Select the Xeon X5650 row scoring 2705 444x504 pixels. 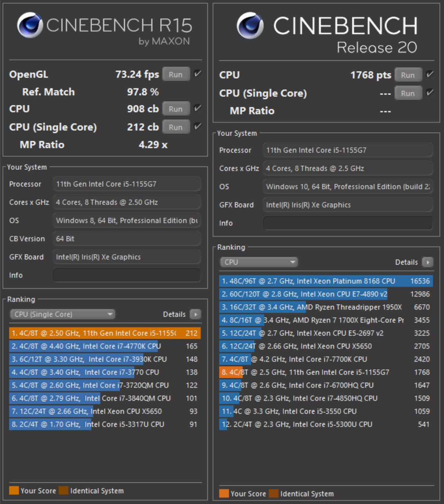(326, 346)
